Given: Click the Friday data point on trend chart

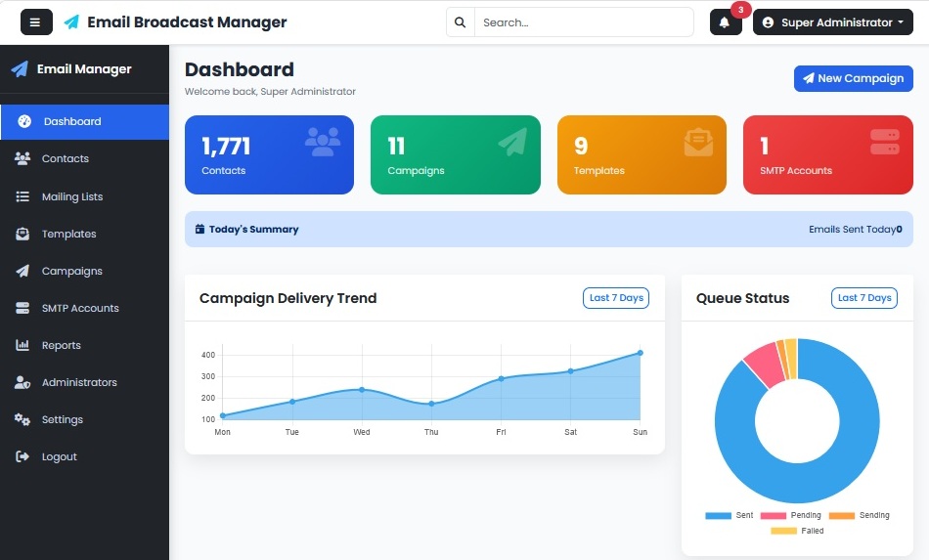Looking at the screenshot, I should [502, 378].
